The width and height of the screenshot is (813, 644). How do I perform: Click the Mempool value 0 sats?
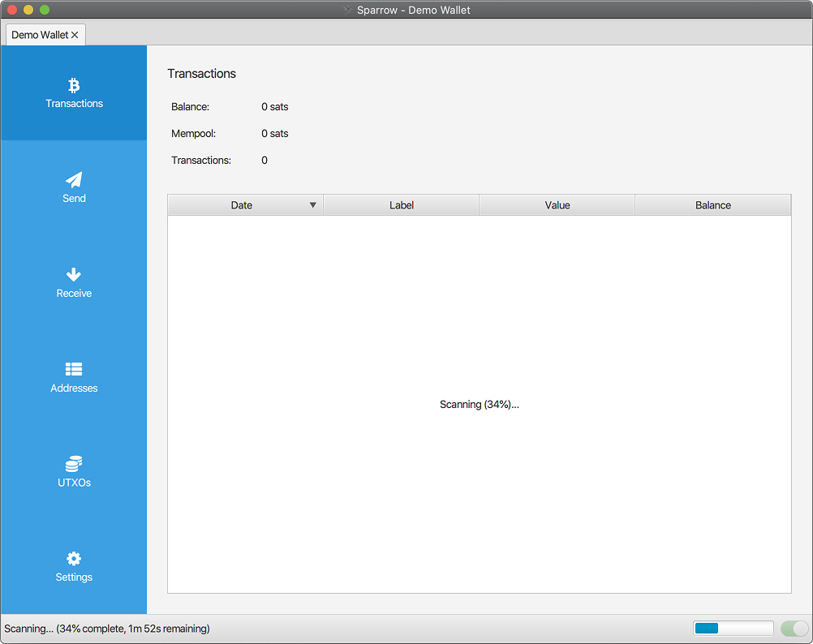tap(275, 134)
